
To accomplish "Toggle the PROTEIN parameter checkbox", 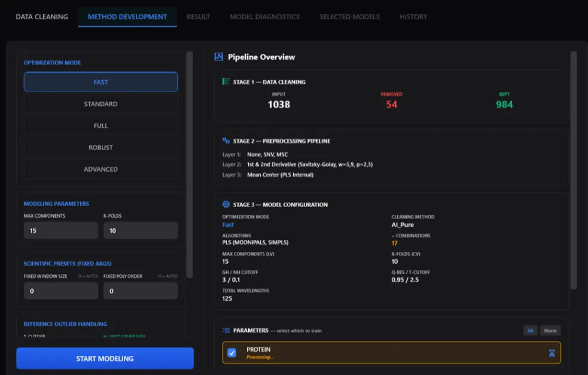I will pos(231,352).
